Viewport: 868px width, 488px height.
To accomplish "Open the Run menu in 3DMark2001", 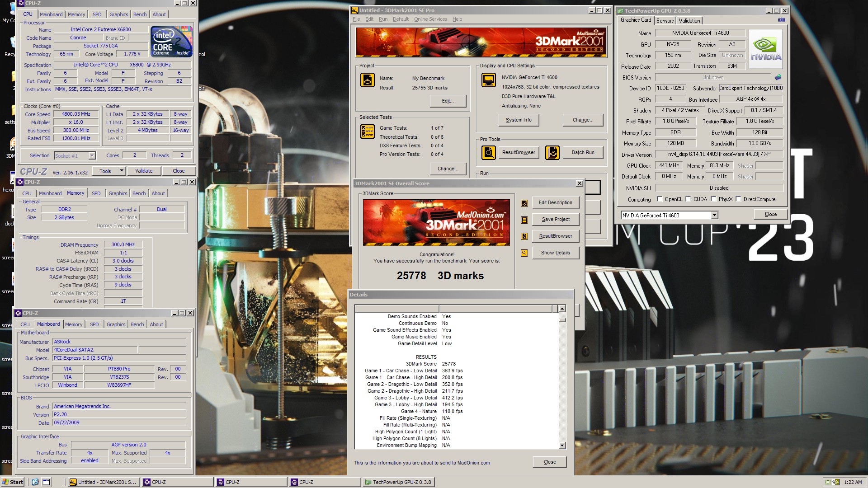I will click(383, 19).
